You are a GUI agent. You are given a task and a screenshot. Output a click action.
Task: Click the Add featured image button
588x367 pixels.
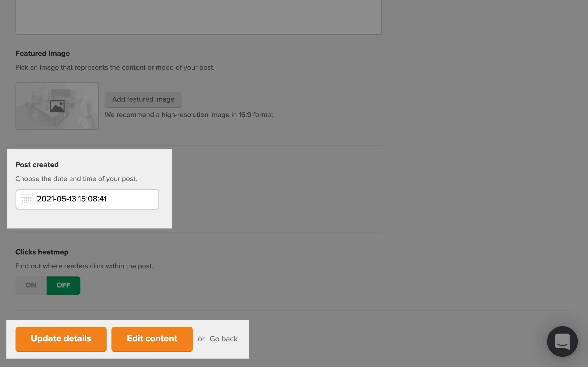(143, 99)
